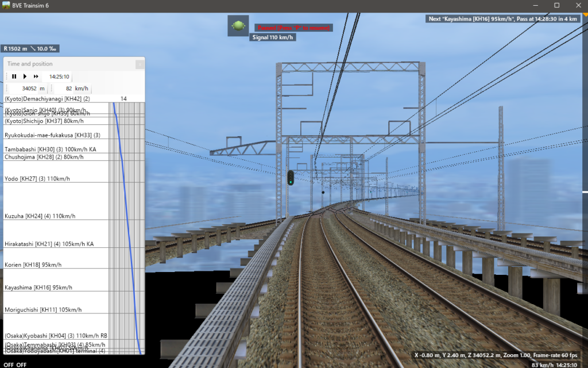Click the fast-forward button
The height and width of the screenshot is (368, 588).
[x=36, y=76]
